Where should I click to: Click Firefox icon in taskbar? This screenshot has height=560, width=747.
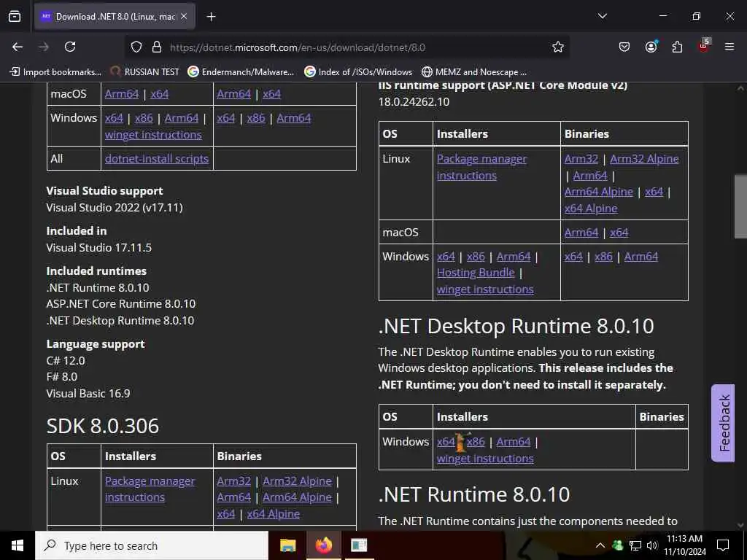(x=323, y=545)
